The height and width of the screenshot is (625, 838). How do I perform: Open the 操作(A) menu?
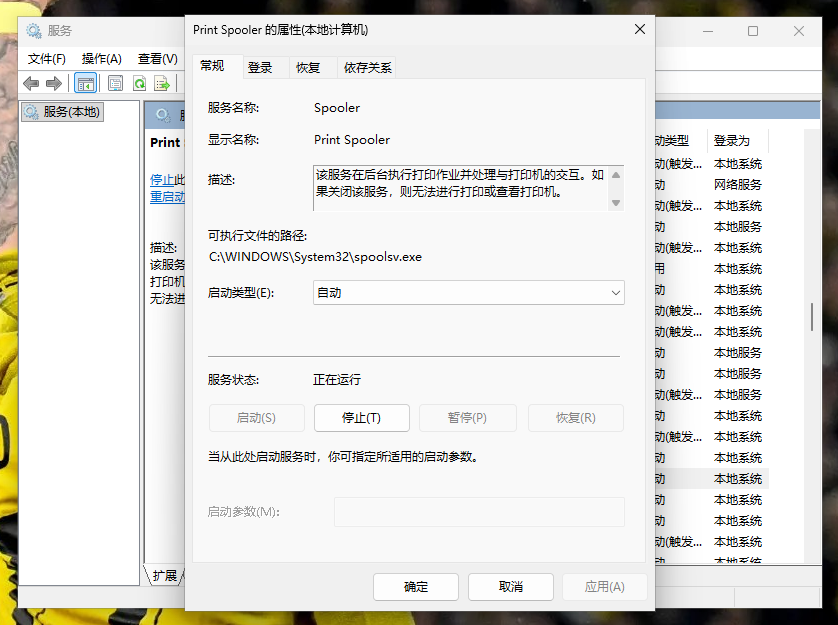tap(102, 59)
